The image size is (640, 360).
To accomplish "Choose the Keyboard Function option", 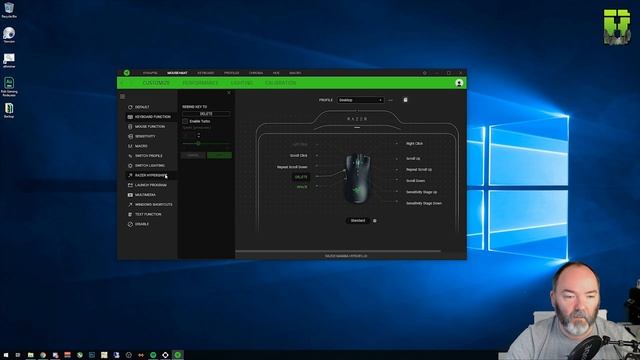I will click(150, 117).
